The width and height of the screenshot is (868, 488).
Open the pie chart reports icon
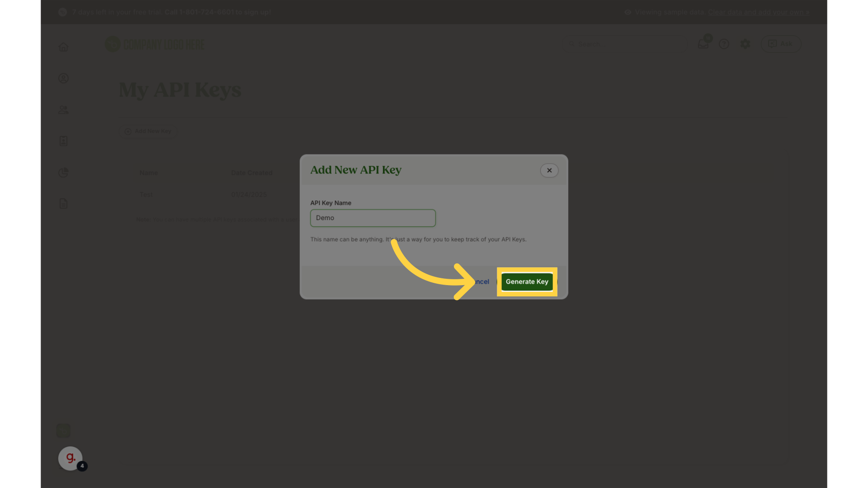click(63, 172)
